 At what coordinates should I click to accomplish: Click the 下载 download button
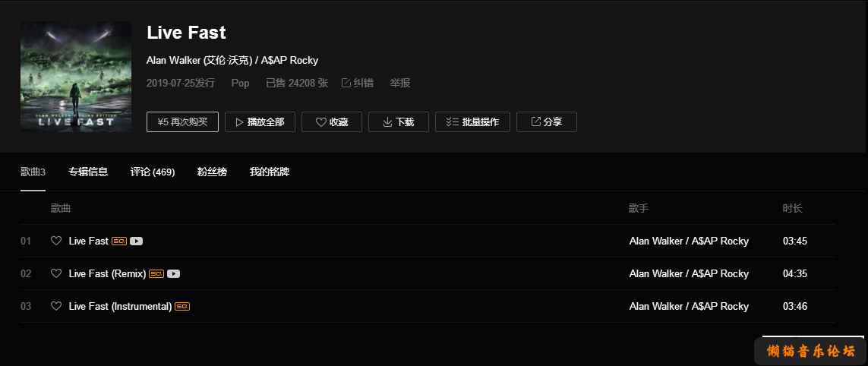point(399,121)
